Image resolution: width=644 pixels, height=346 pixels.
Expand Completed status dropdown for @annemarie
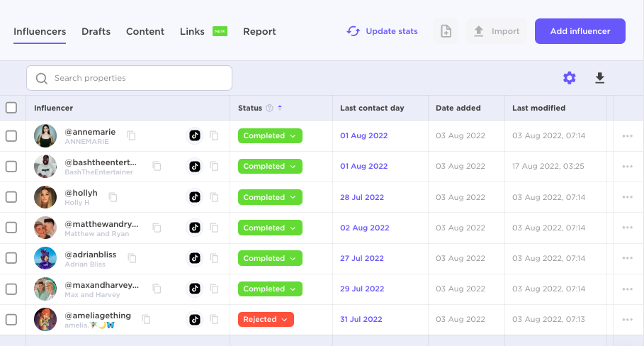pyautogui.click(x=270, y=136)
